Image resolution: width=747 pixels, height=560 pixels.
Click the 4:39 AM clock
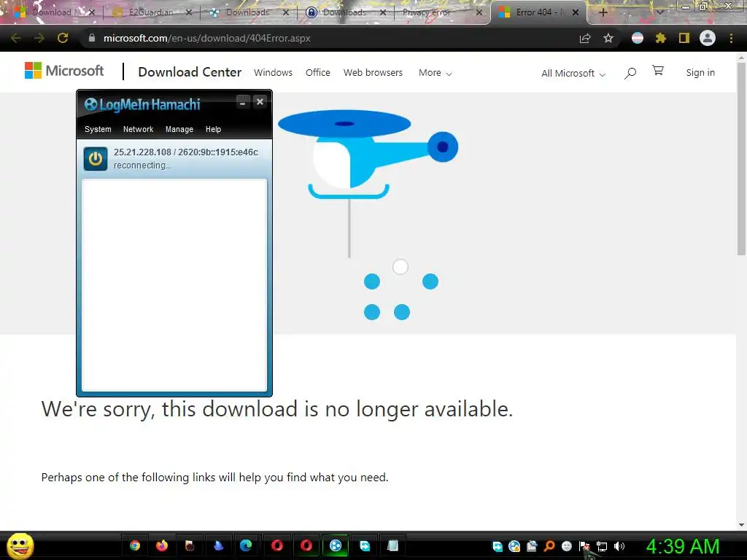point(683,546)
